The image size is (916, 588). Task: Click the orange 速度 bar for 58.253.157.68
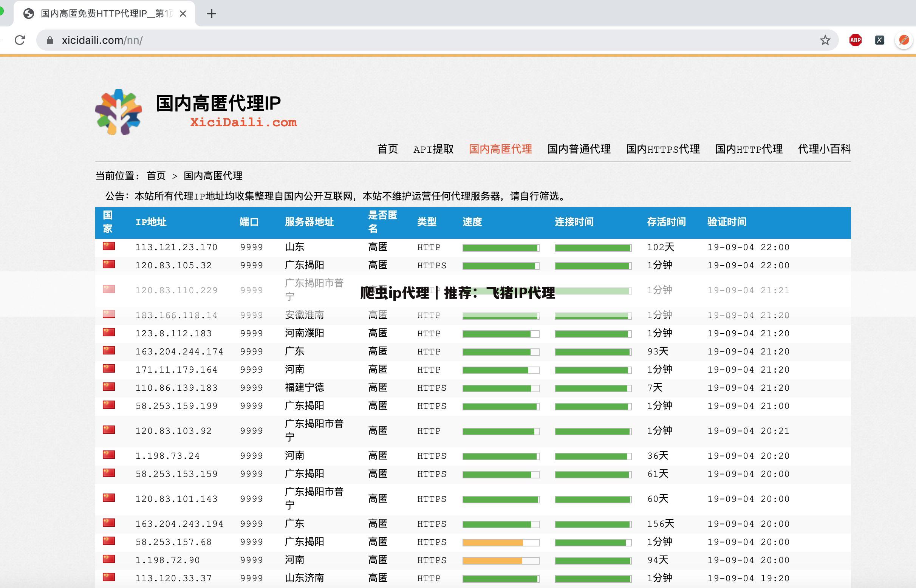(x=501, y=543)
